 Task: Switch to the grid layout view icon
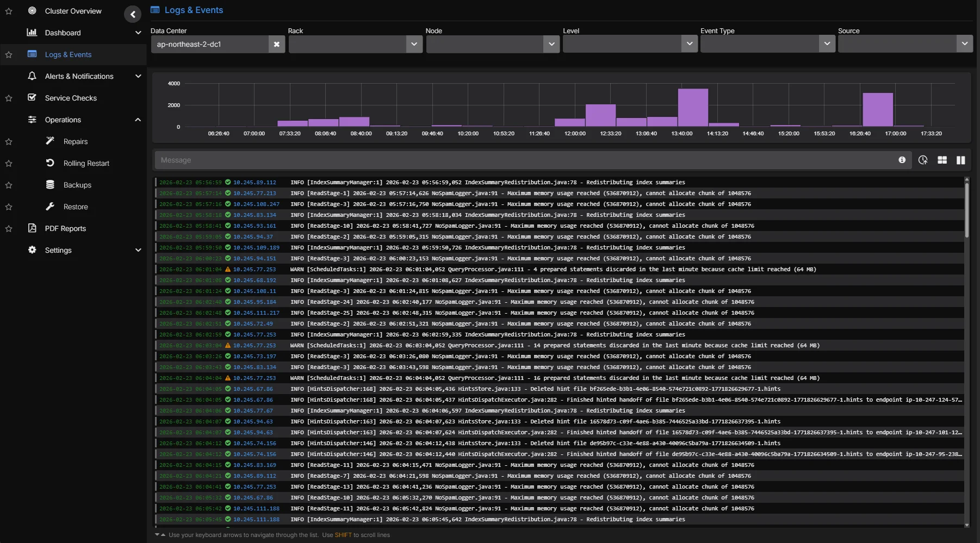click(942, 160)
